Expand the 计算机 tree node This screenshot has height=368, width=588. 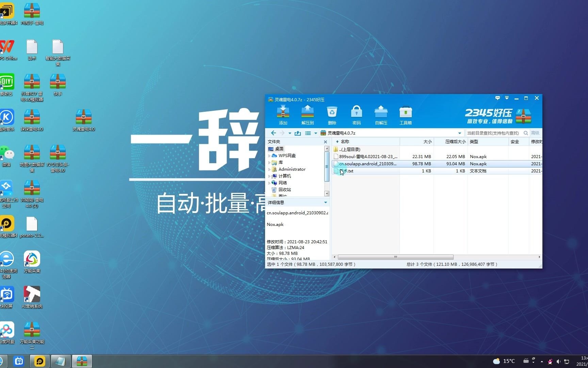269,176
